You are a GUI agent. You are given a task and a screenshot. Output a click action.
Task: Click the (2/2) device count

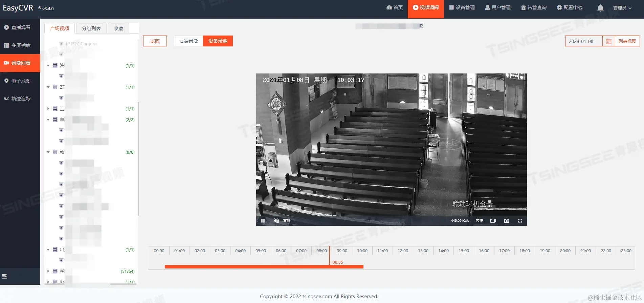coord(130,120)
